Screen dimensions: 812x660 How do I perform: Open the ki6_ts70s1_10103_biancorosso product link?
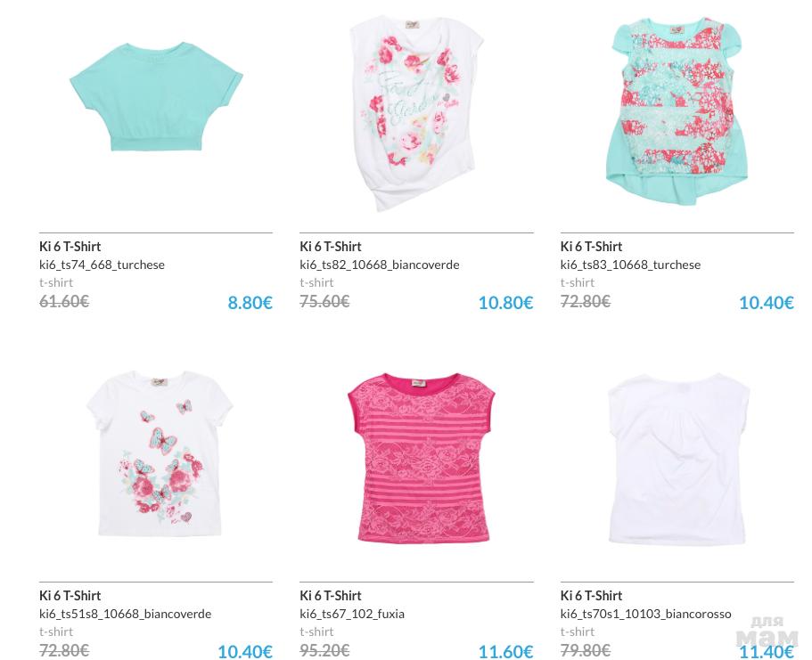(645, 614)
